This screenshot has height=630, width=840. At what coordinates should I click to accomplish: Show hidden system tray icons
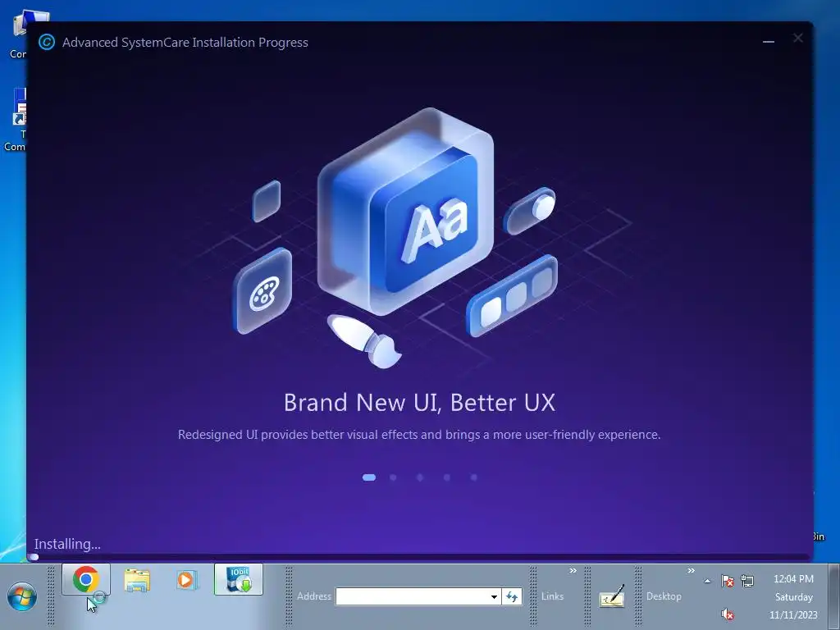pos(707,581)
